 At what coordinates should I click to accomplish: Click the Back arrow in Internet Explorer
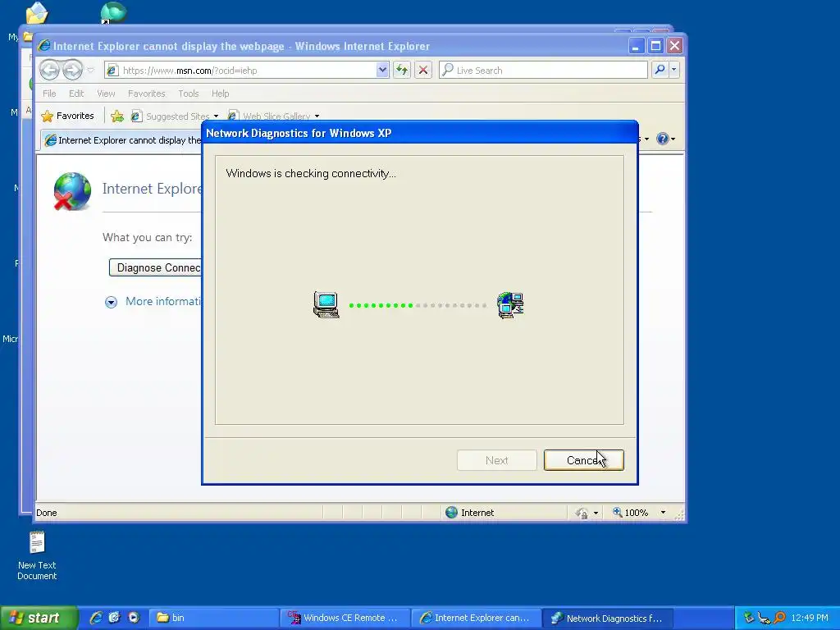49,70
